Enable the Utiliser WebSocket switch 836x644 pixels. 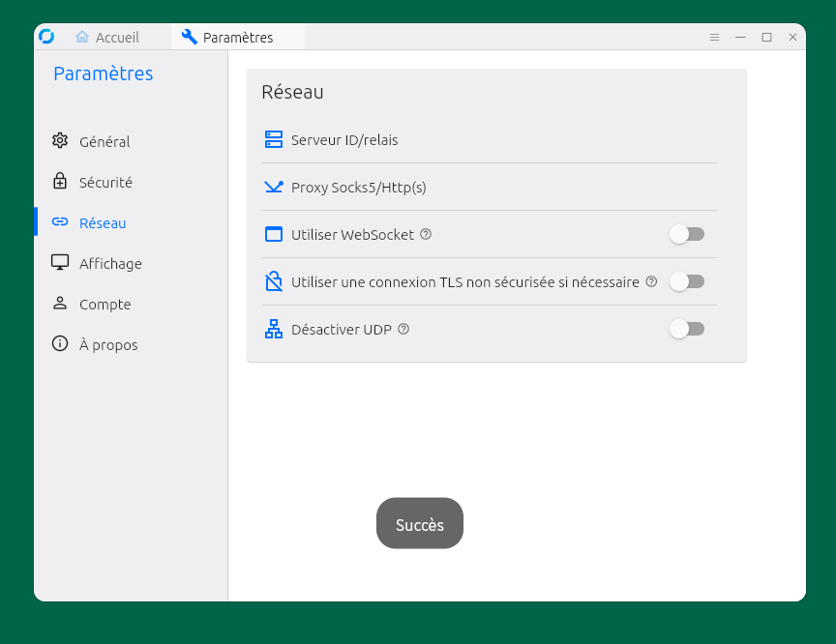tap(687, 234)
